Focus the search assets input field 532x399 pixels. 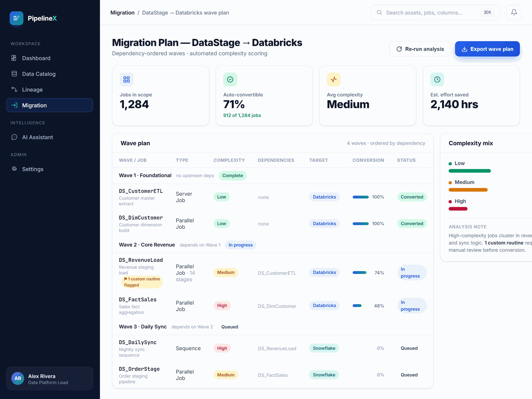coord(435,12)
